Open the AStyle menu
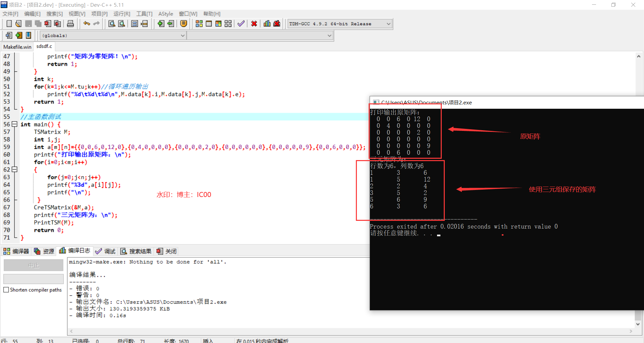 tap(166, 14)
